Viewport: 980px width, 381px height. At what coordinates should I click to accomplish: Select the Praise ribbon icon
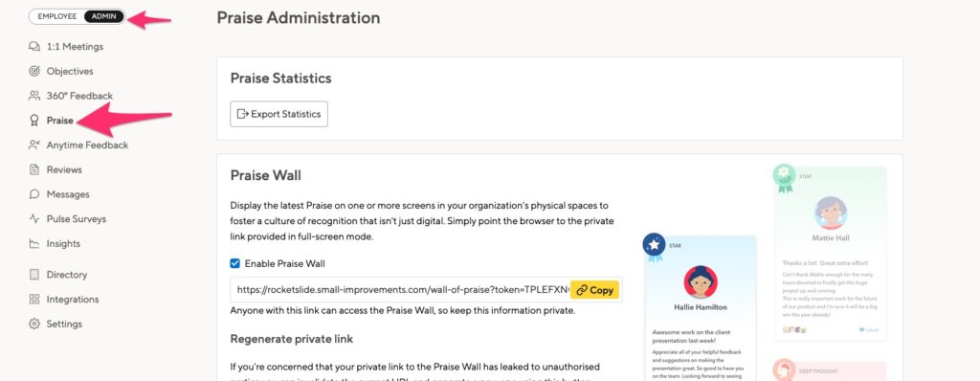34,120
